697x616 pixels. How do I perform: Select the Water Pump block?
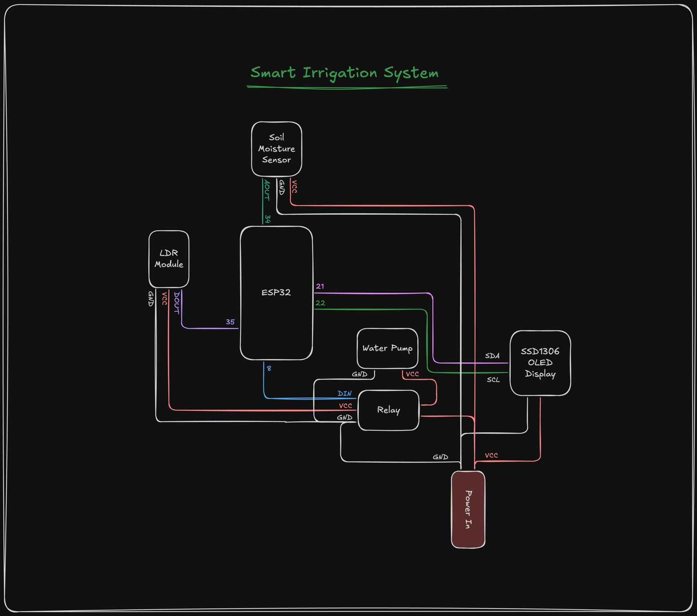(387, 348)
